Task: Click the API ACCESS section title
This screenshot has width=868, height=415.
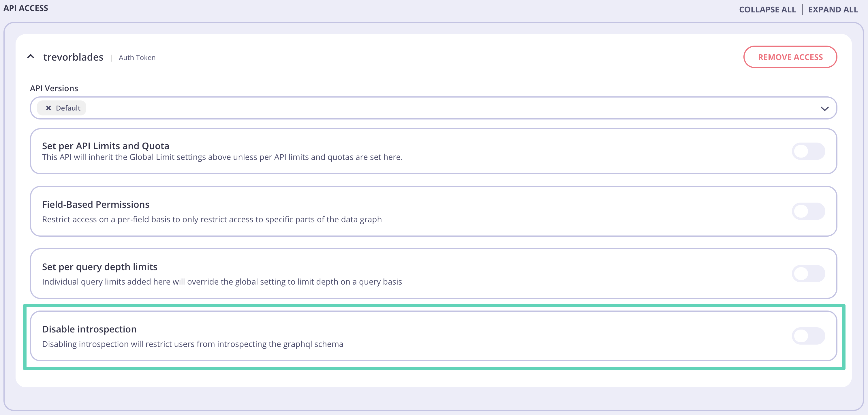Action: tap(26, 8)
